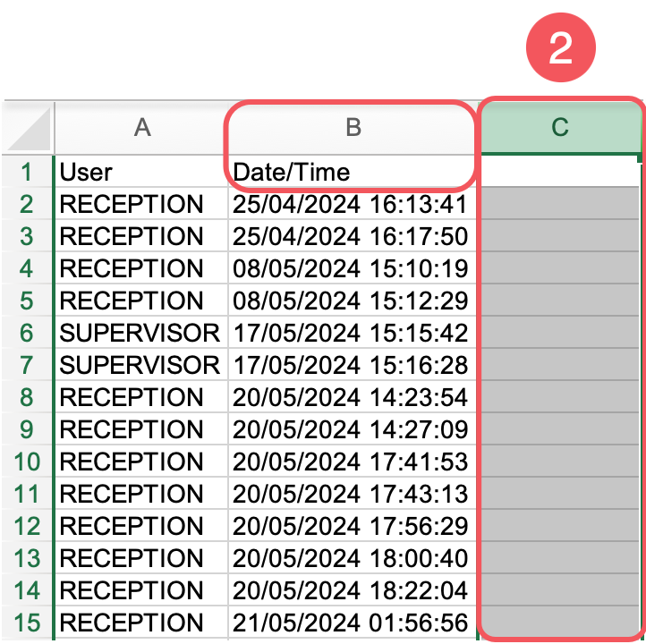Viewport: 646px width, 644px height.
Task: Select column C header
Action: [x=560, y=128]
